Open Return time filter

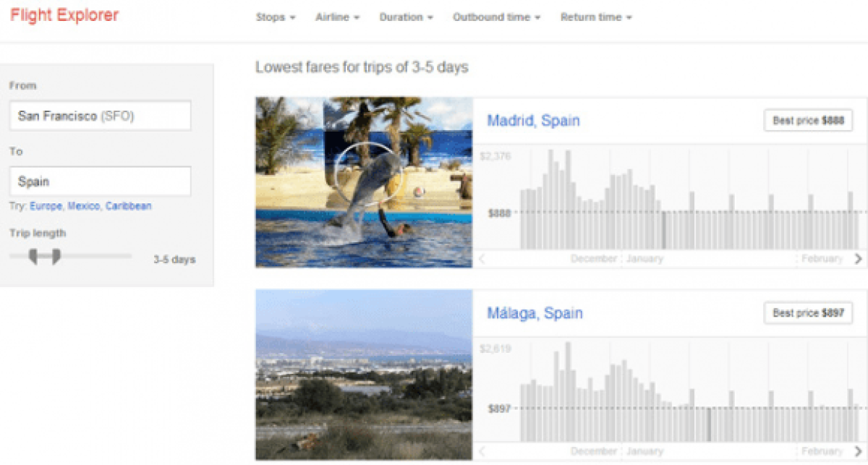(x=596, y=17)
